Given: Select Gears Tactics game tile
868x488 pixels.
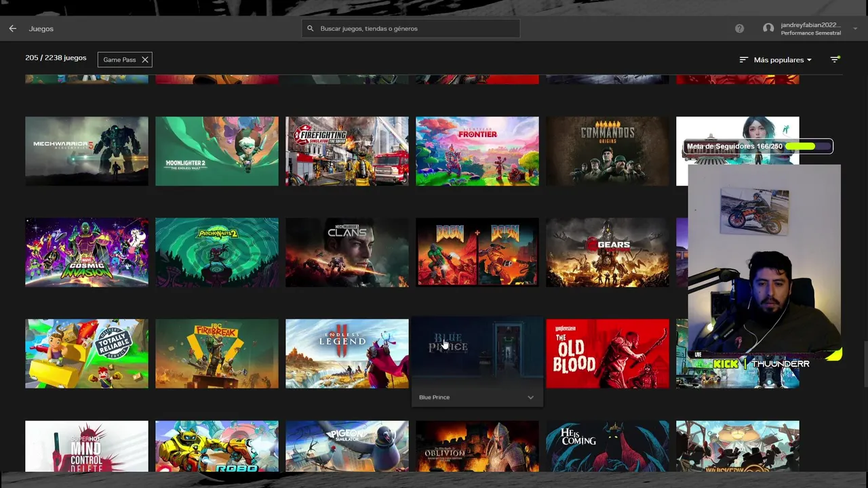Looking at the screenshot, I should point(608,252).
